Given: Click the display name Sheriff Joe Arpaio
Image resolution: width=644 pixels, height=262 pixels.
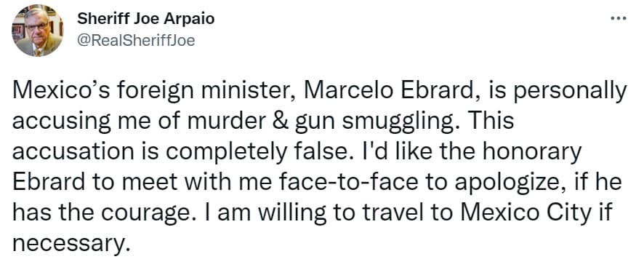Looking at the screenshot, I should coord(146,18).
